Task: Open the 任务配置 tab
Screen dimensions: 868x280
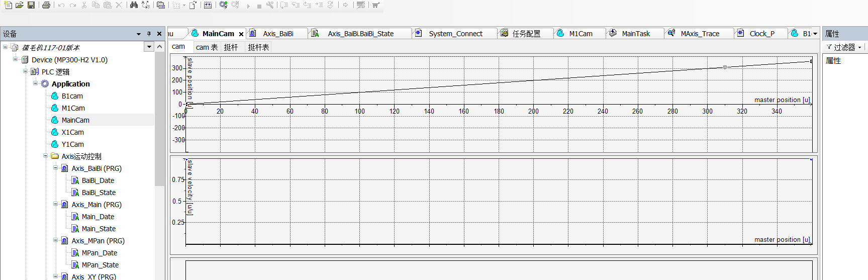Action: click(x=526, y=34)
